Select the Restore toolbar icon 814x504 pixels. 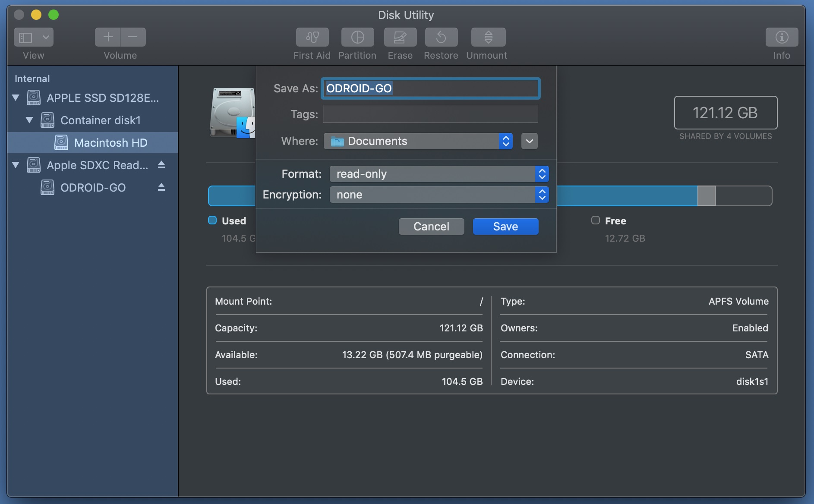pos(441,38)
